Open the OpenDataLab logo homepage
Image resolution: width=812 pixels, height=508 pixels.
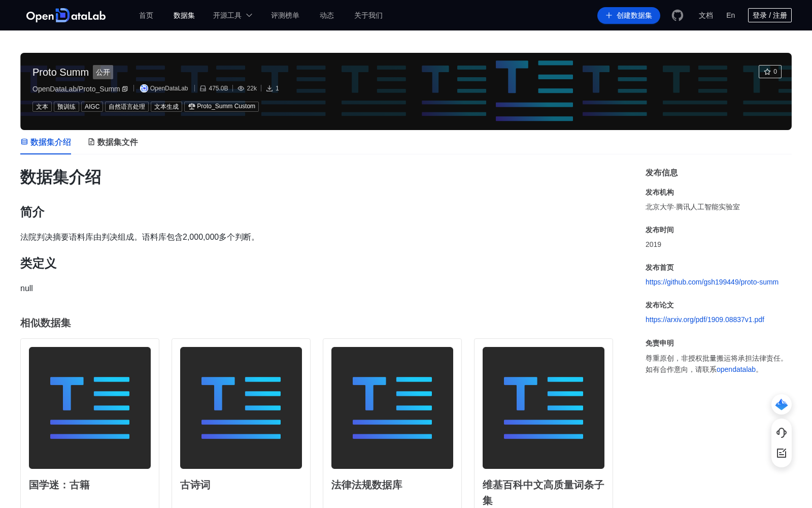(66, 15)
